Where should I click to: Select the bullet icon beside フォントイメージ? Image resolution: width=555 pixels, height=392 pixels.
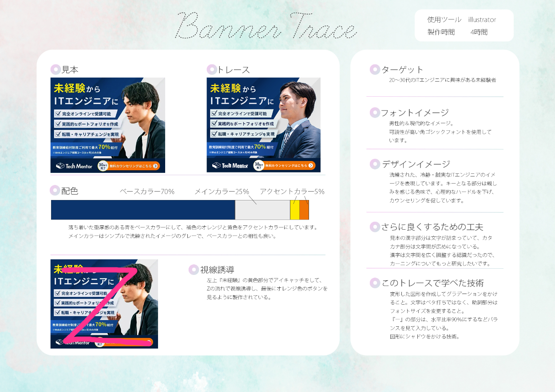375,113
